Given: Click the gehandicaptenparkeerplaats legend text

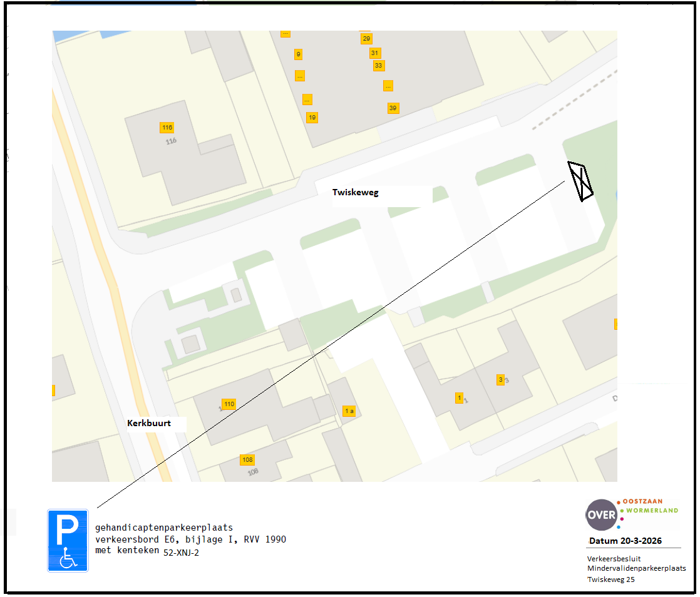Looking at the screenshot, I should tap(163, 528).
